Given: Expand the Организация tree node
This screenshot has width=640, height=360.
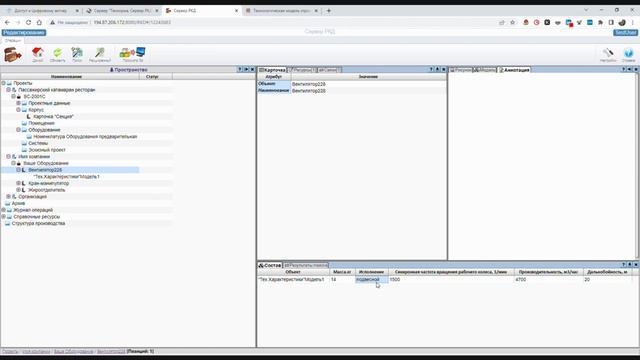Looking at the screenshot, I should pos(8,196).
